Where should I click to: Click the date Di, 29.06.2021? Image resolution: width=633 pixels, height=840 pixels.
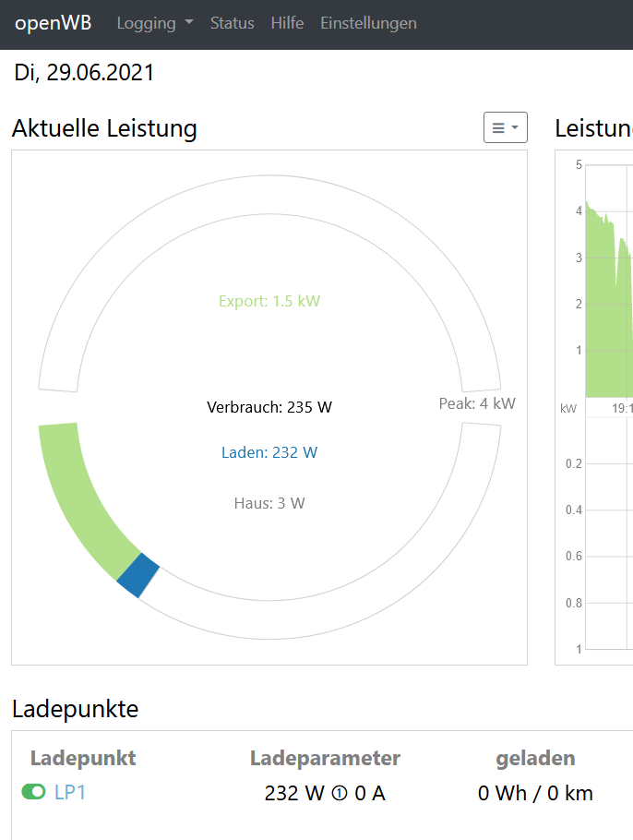tap(85, 73)
